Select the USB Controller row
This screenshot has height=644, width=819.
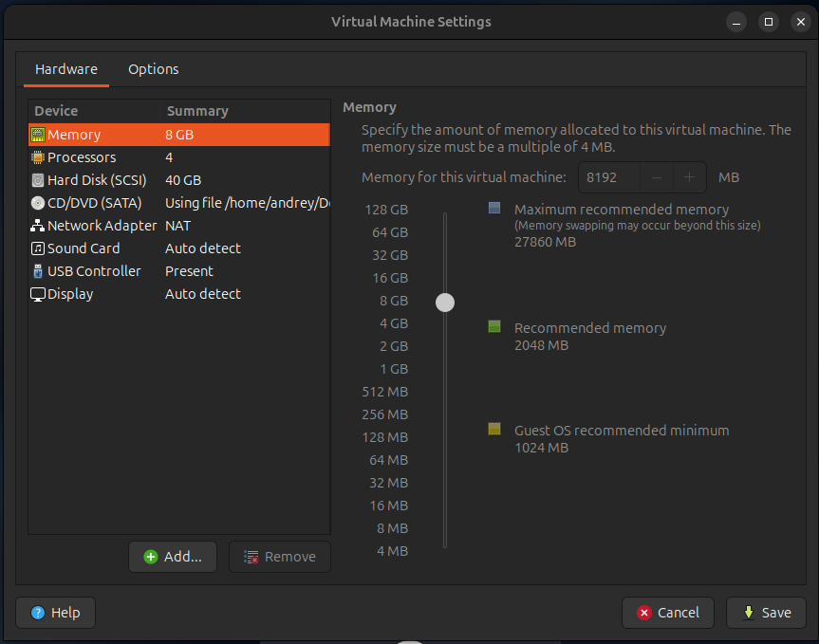coord(179,271)
